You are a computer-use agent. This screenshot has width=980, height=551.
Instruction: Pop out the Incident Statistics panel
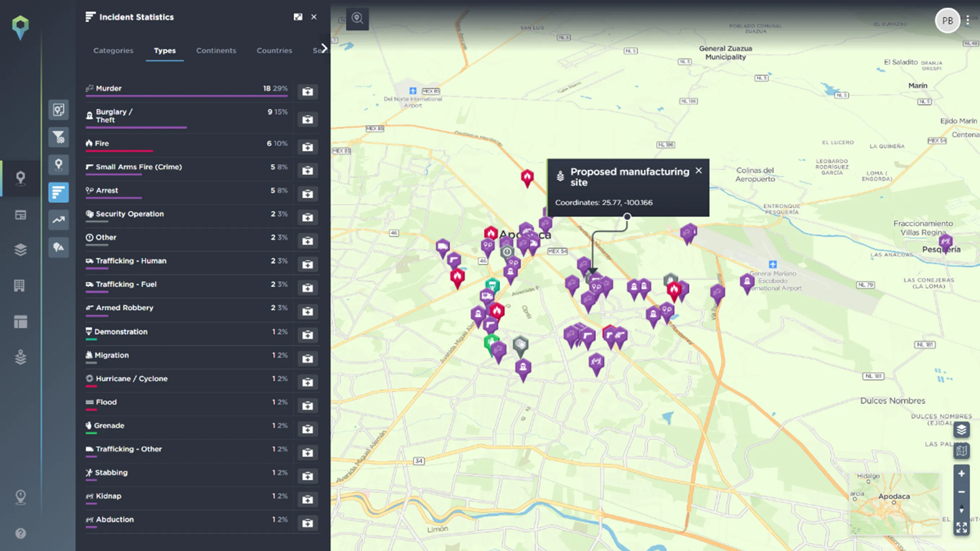pyautogui.click(x=298, y=17)
